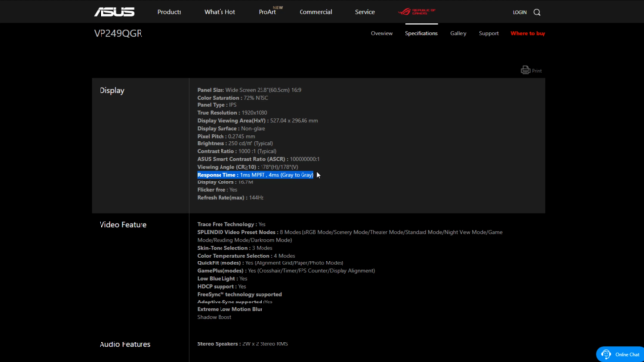Click the highlighted Response Time line
Viewport: 644px width, 362px height.
(x=255, y=175)
